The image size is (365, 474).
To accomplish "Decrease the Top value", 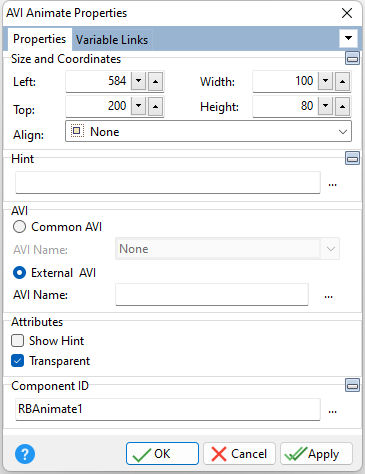I will pyautogui.click(x=139, y=106).
